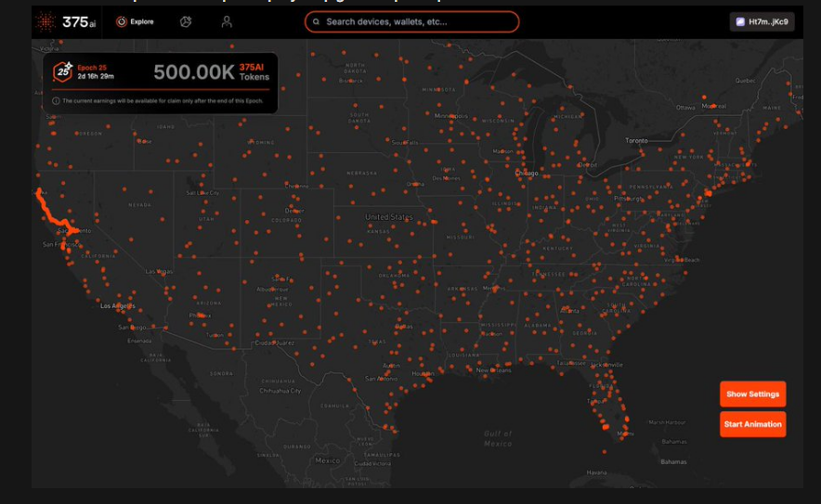This screenshot has height=504, width=821.
Task: Click the 375ai starburst logo
Action: coord(45,22)
